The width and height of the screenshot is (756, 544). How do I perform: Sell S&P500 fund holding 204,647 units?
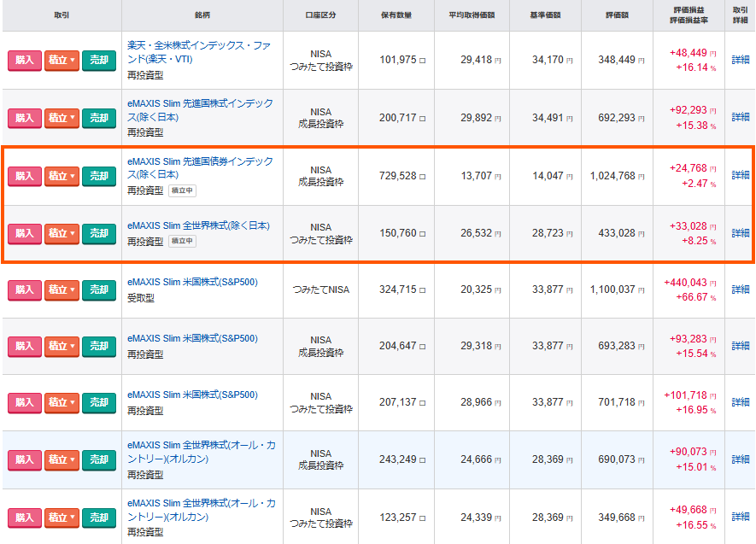click(x=99, y=347)
